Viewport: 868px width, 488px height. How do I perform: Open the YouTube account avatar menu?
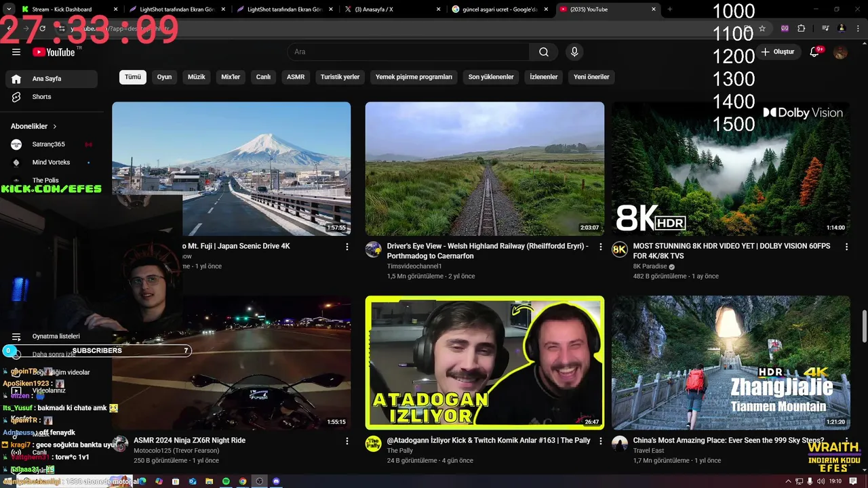pos(840,52)
